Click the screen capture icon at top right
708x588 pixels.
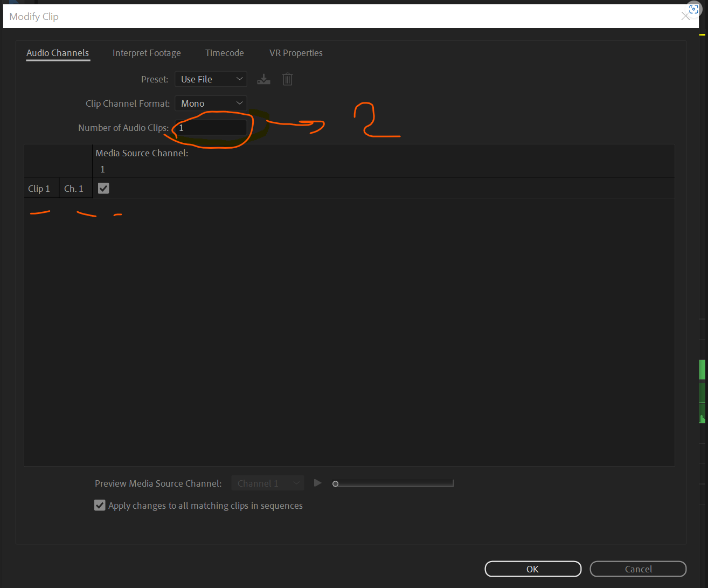694,10
